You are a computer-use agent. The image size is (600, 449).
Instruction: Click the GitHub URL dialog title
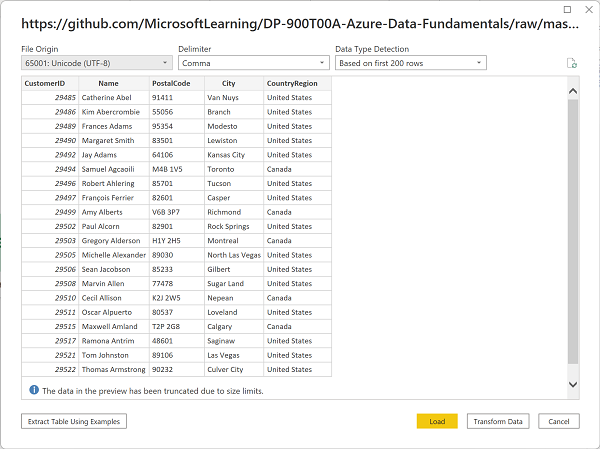tap(300, 24)
